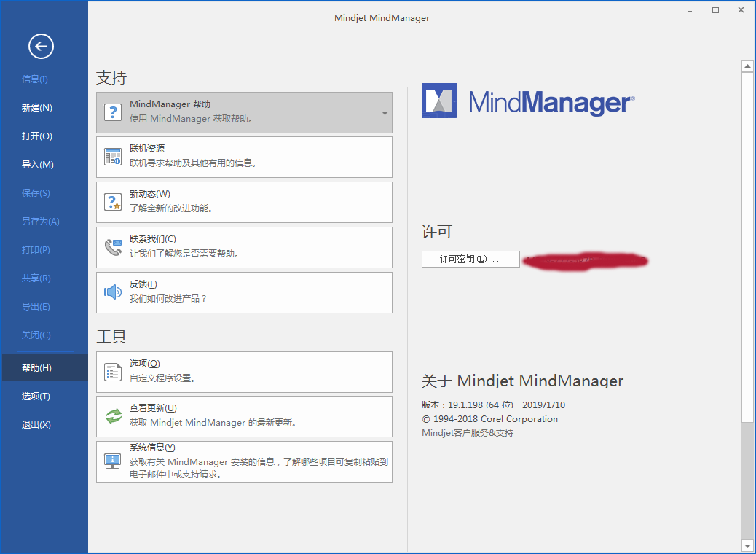Screen dimensions: 756x554
Task: Open MindManager 帮助 via its question mark icon
Action: click(x=113, y=110)
